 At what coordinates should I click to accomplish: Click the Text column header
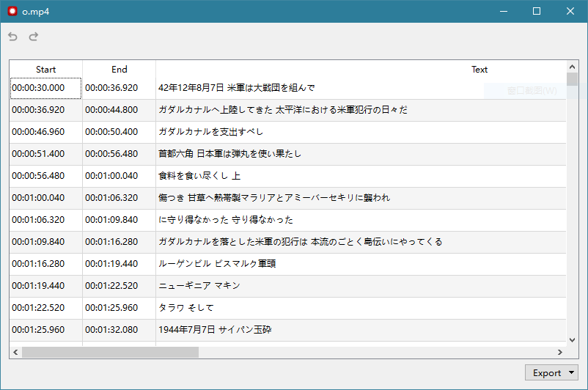(x=479, y=70)
